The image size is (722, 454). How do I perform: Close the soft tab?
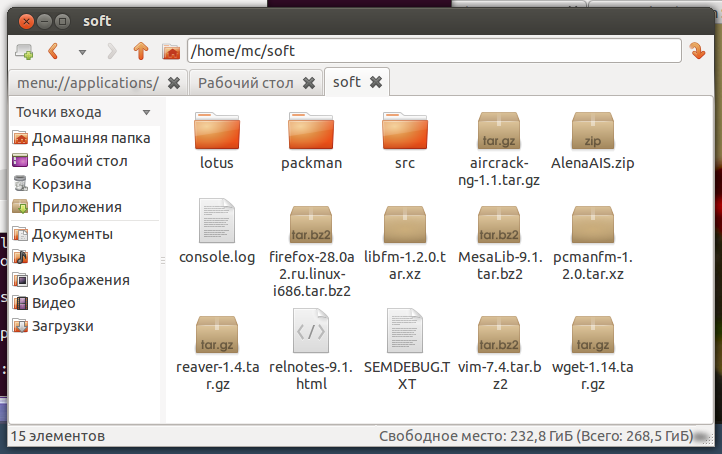pos(376,82)
